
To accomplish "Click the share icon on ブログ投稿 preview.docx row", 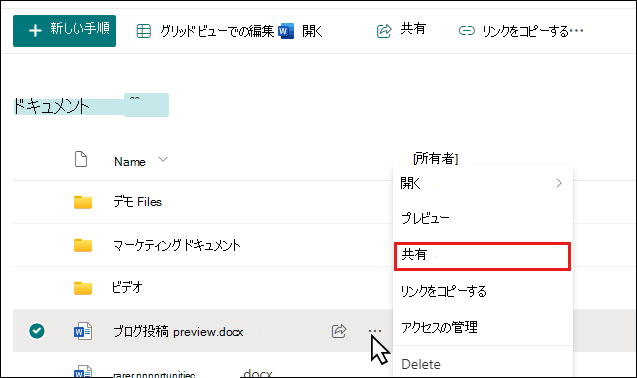I will 339,331.
